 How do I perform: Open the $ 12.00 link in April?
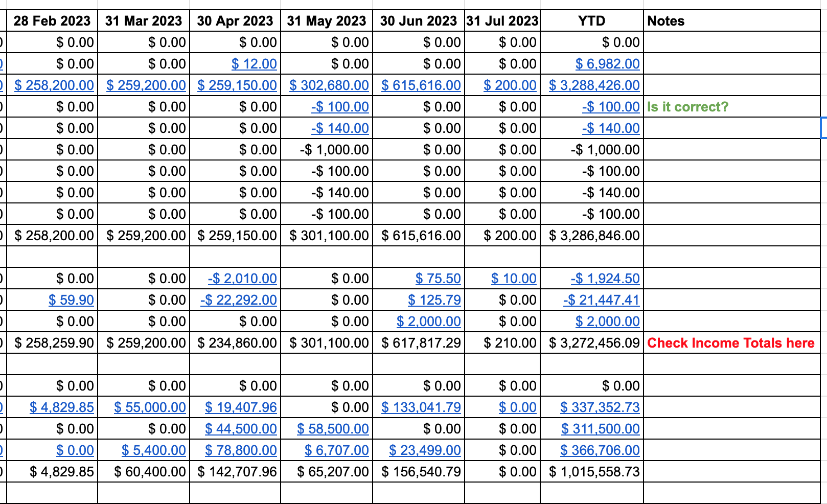click(254, 64)
